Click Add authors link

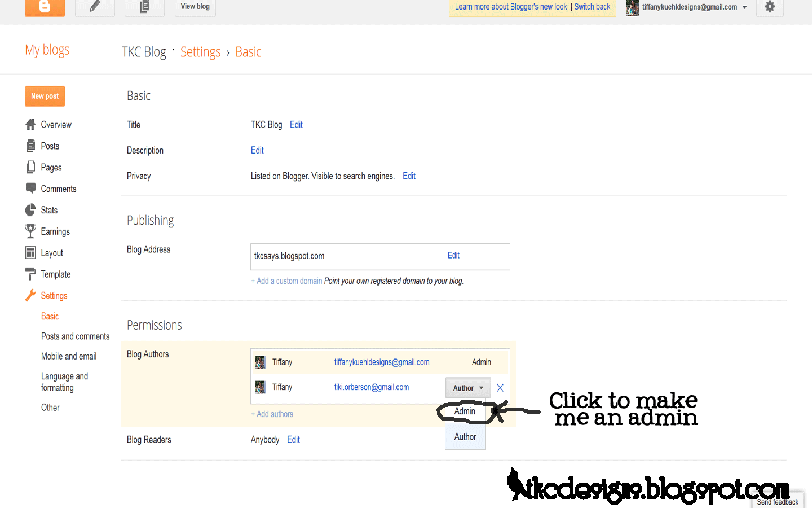pos(272,414)
